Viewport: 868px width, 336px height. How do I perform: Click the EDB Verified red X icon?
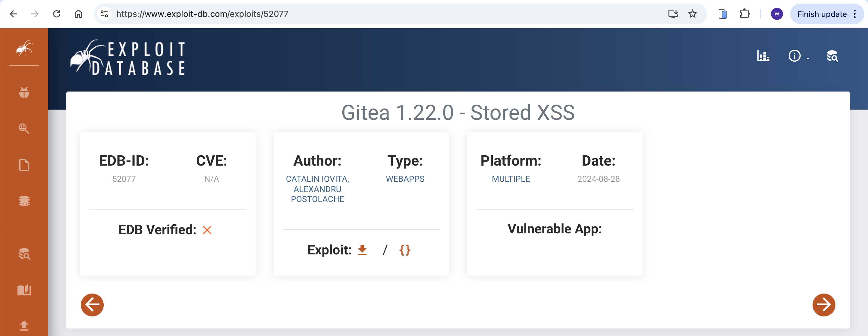click(x=207, y=230)
